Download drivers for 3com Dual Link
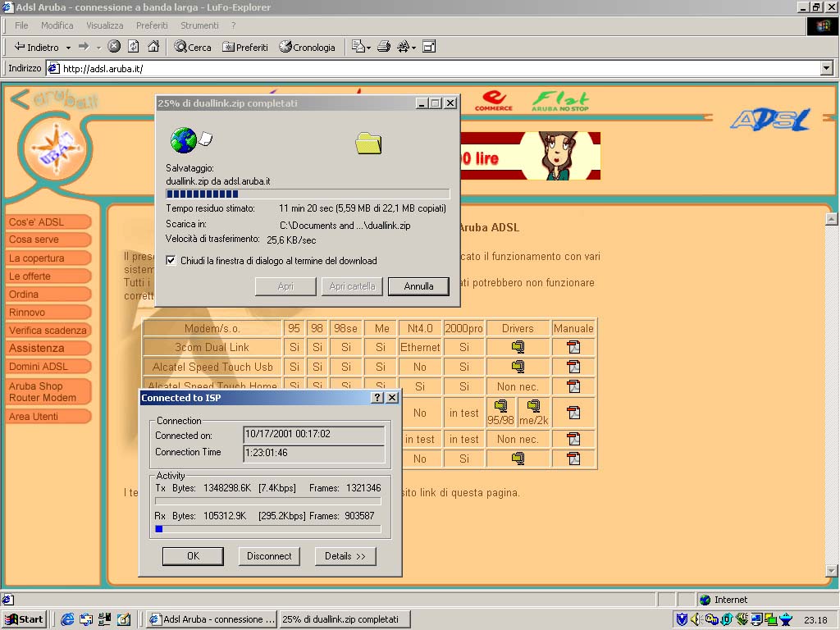 pos(518,347)
